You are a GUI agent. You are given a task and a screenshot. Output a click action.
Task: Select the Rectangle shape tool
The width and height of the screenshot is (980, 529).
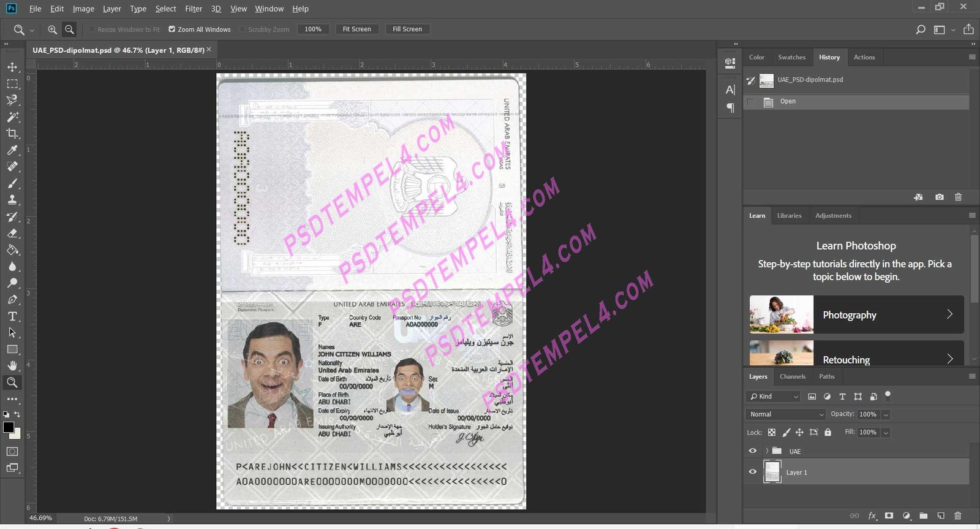12,349
